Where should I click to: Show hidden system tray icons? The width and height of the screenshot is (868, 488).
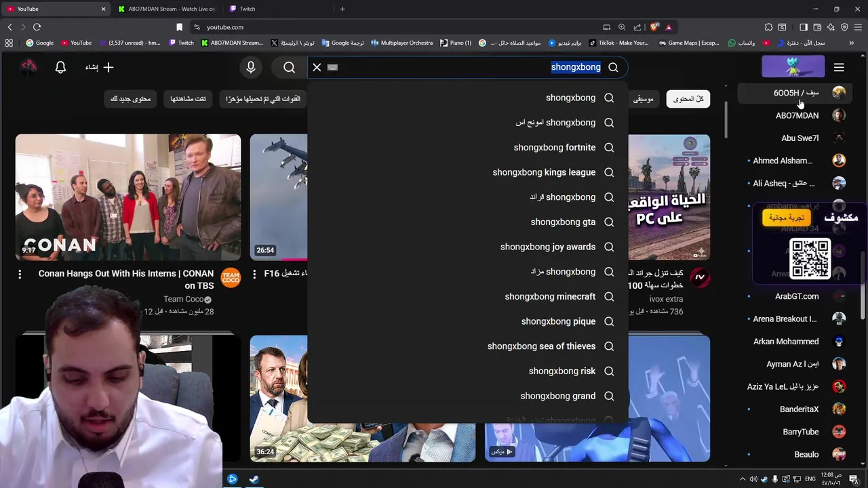(x=742, y=479)
